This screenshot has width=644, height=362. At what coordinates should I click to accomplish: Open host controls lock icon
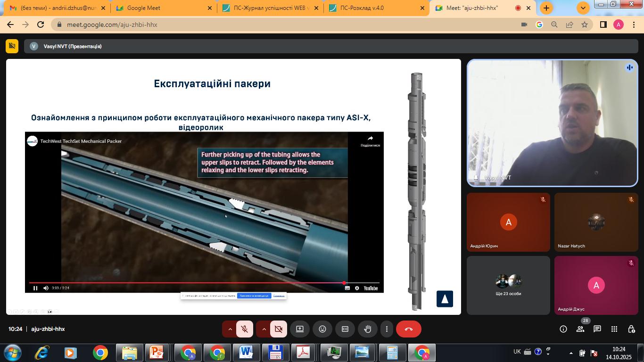coord(631,329)
